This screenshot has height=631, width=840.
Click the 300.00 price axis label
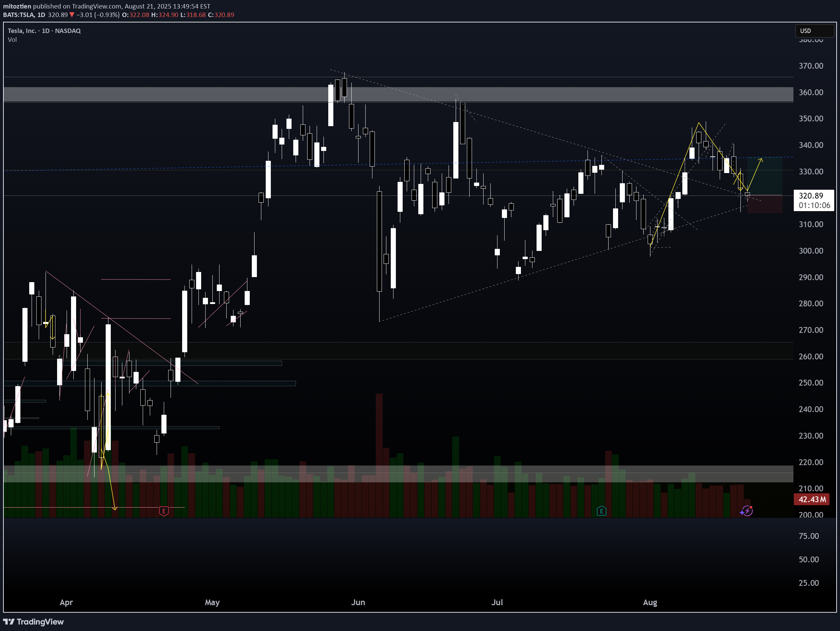(811, 251)
